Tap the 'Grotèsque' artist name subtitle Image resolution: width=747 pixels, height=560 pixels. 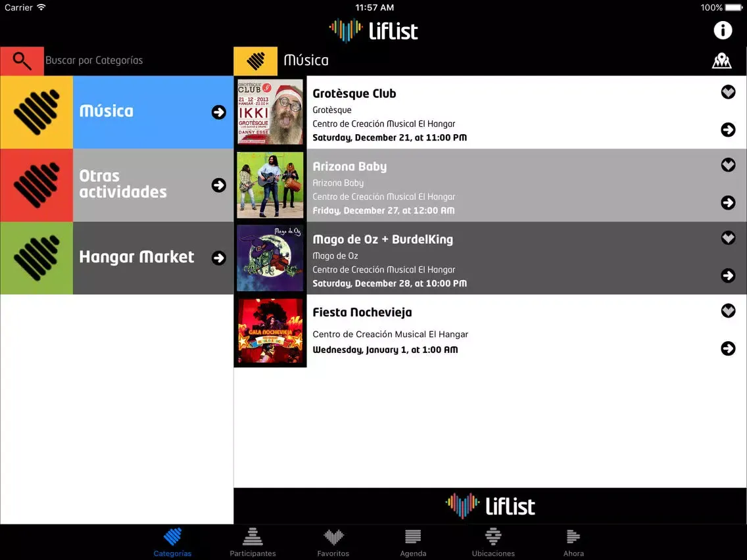pos(332,110)
